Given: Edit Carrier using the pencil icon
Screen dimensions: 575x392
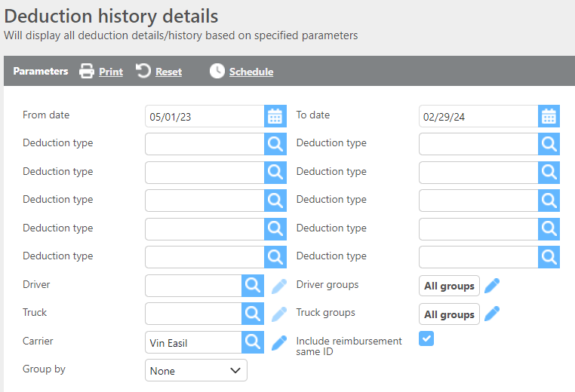Looking at the screenshot, I should [279, 342].
